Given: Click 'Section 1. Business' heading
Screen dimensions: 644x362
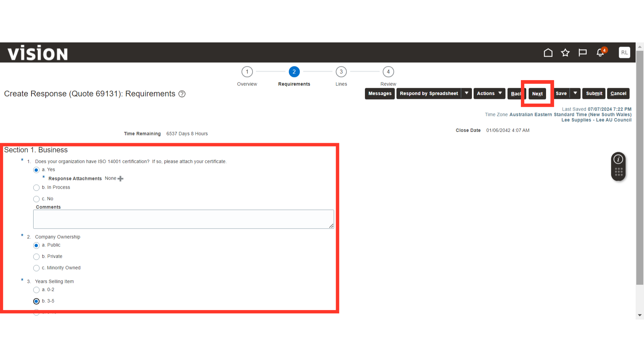Looking at the screenshot, I should (36, 150).
